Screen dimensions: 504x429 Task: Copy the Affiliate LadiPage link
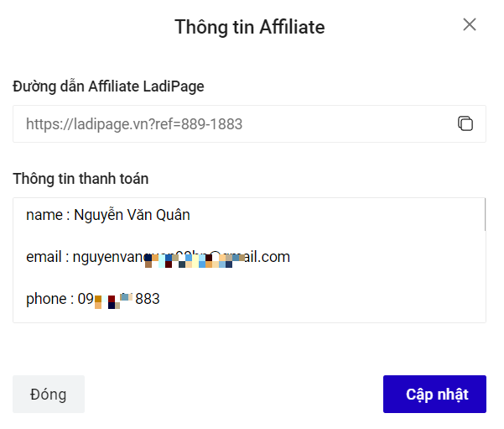[x=465, y=123]
